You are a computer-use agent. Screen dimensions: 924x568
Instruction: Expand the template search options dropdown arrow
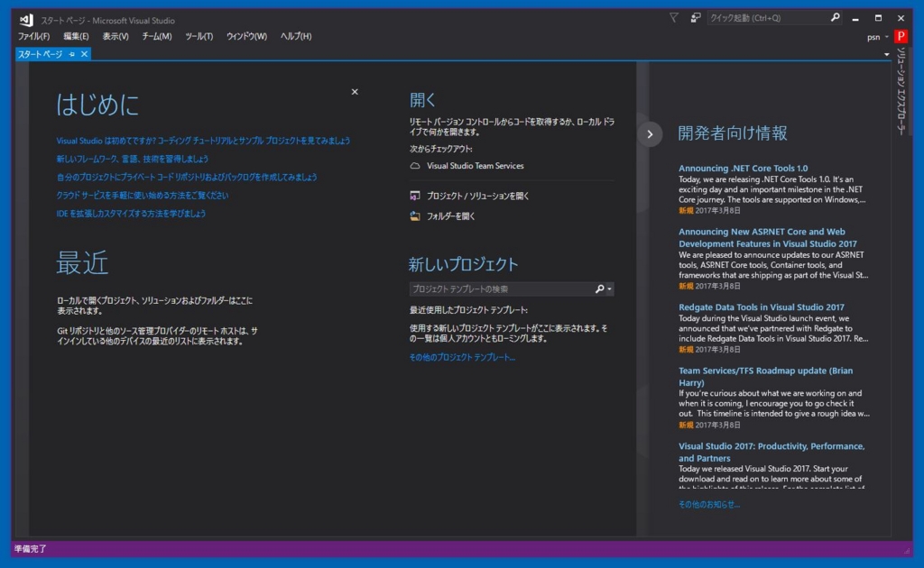tap(609, 289)
